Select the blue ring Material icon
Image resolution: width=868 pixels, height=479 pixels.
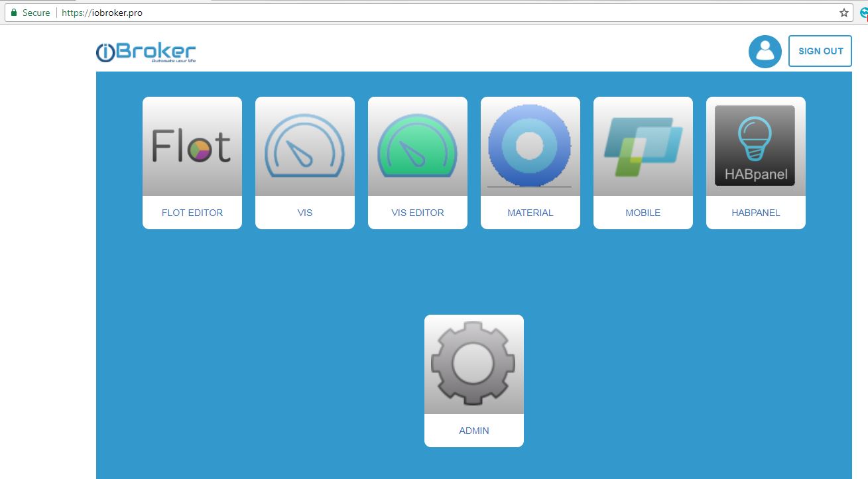click(x=530, y=146)
